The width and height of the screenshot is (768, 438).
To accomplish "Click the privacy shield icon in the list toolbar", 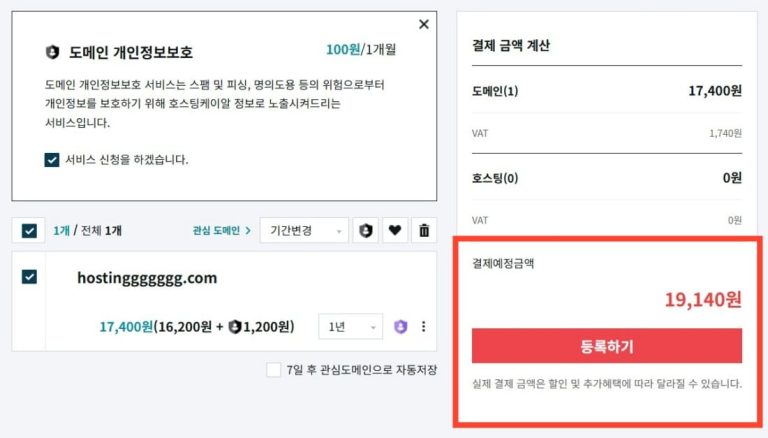I will point(366,231).
